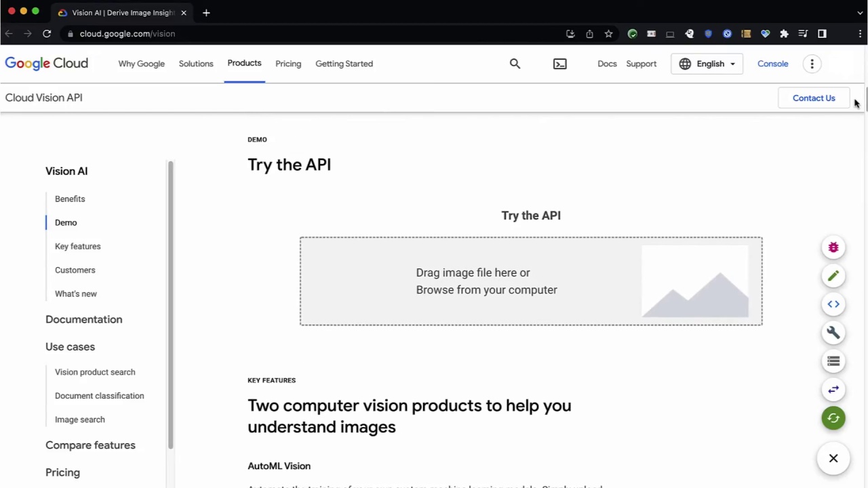Click Browse from your computer
The height and width of the screenshot is (488, 868).
point(486,289)
